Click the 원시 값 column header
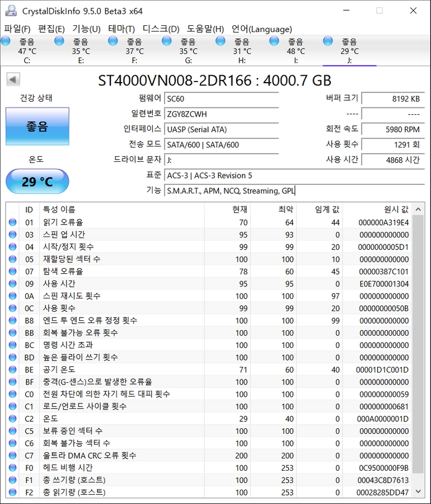The image size is (431, 504). pos(377,210)
